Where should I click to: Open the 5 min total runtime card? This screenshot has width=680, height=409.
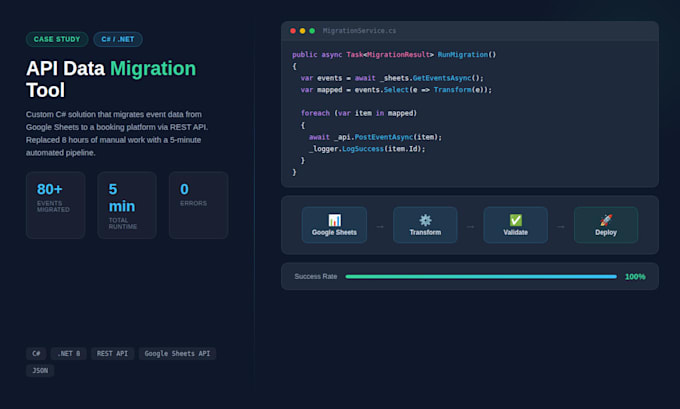point(127,205)
